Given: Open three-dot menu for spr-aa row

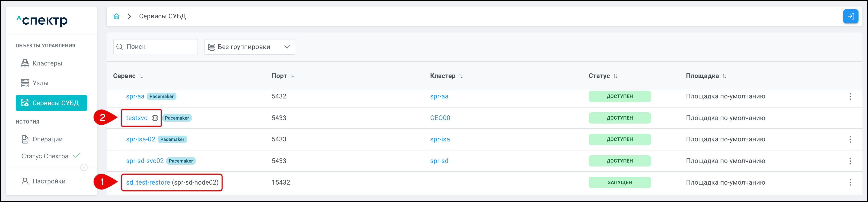Looking at the screenshot, I should click(x=850, y=96).
